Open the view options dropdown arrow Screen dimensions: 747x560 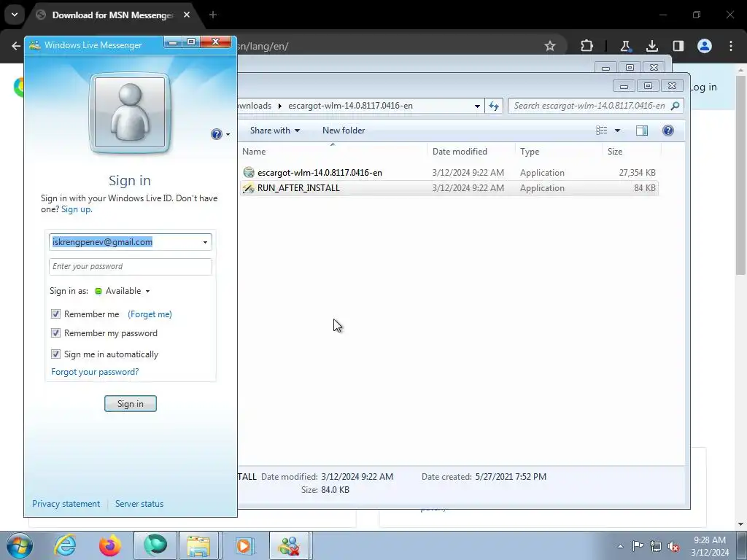[x=617, y=131]
